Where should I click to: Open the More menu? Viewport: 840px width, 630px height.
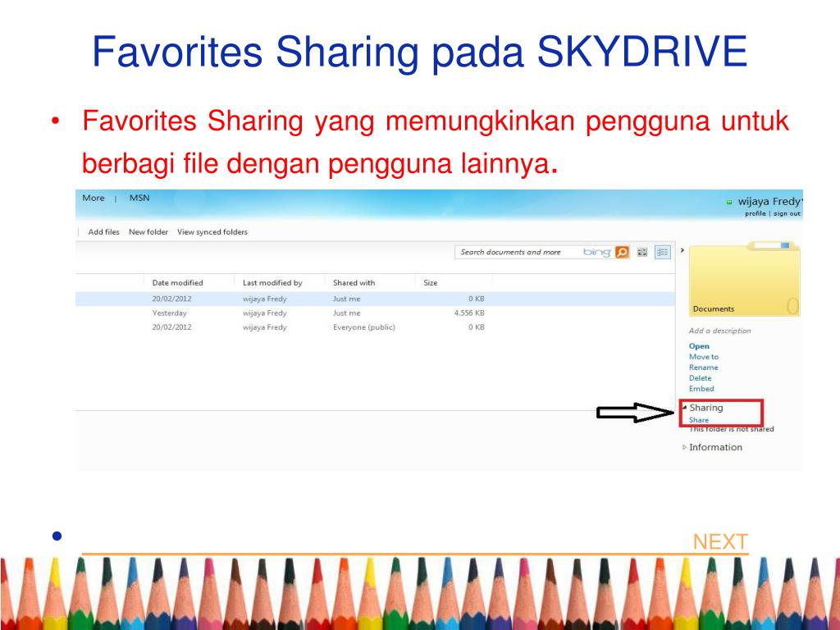pyautogui.click(x=94, y=198)
